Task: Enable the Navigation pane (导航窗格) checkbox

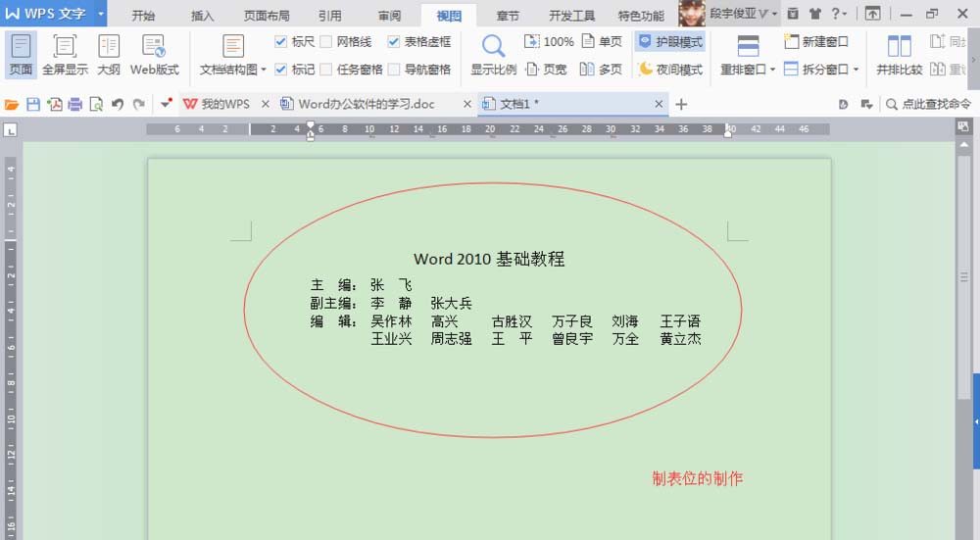Action: tap(393, 70)
